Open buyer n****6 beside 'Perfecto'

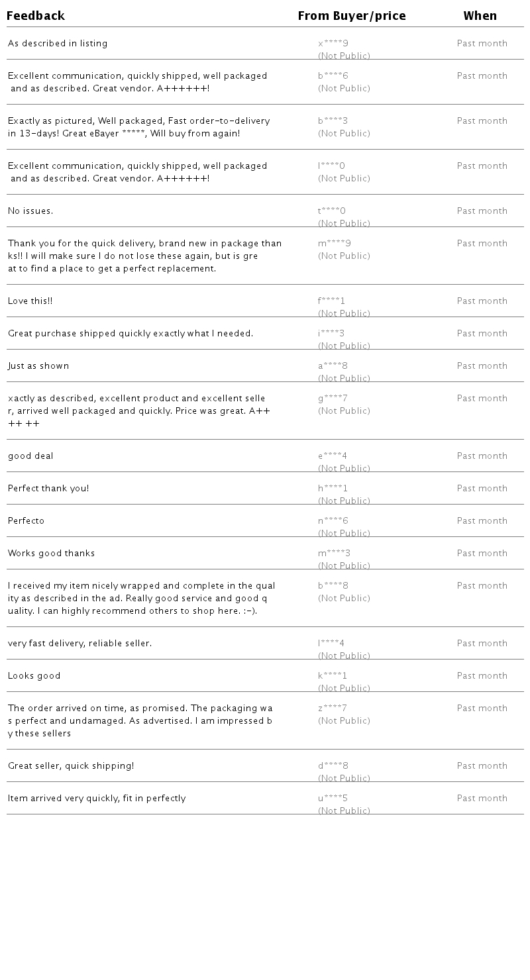point(333,521)
